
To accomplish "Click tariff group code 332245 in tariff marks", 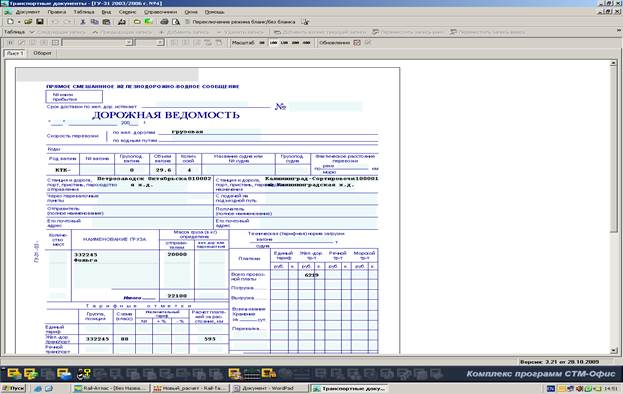I will point(97,339).
